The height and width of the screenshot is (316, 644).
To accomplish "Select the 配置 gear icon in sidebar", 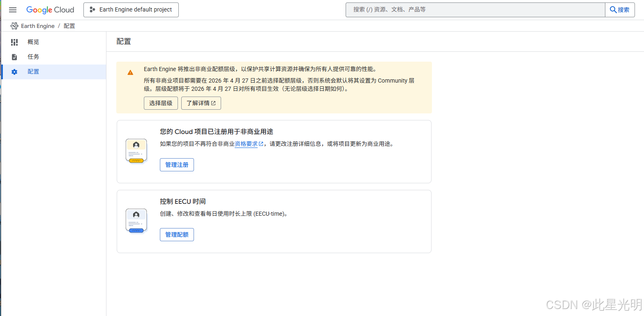I will click(x=14, y=71).
